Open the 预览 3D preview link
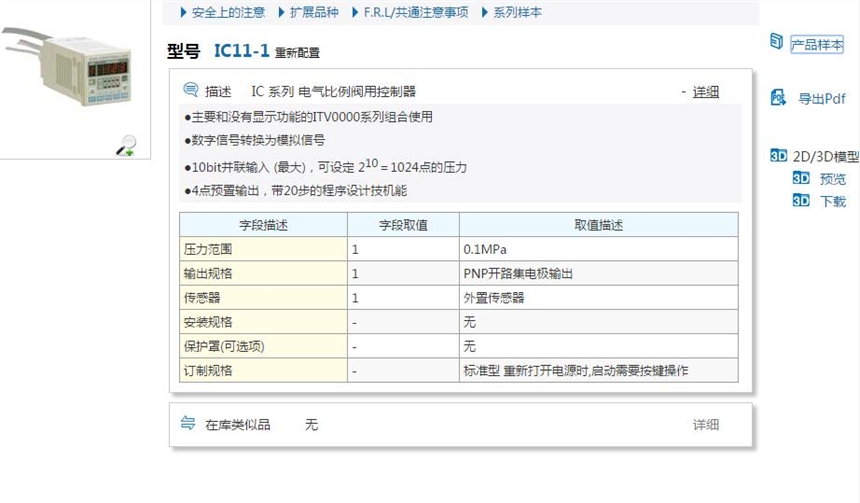 click(832, 179)
